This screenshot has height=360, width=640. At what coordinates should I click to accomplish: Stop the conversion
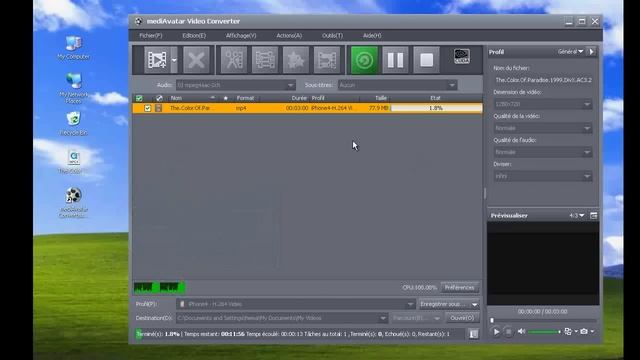(x=427, y=60)
